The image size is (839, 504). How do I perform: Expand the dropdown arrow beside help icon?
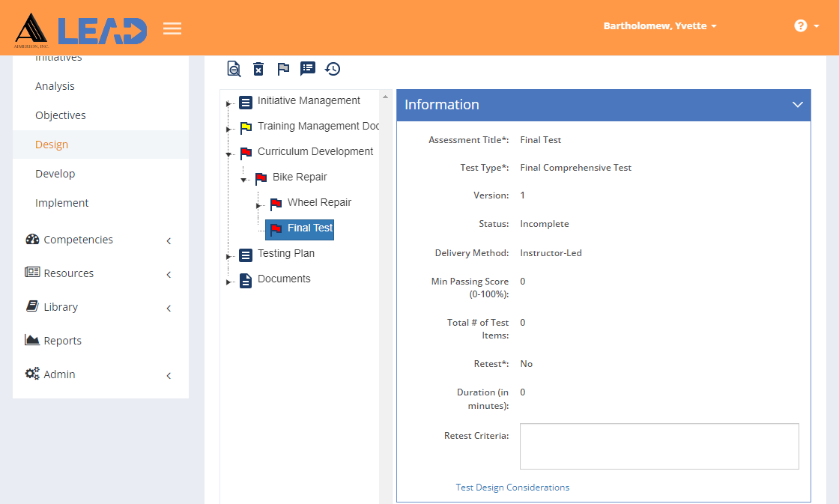click(817, 25)
